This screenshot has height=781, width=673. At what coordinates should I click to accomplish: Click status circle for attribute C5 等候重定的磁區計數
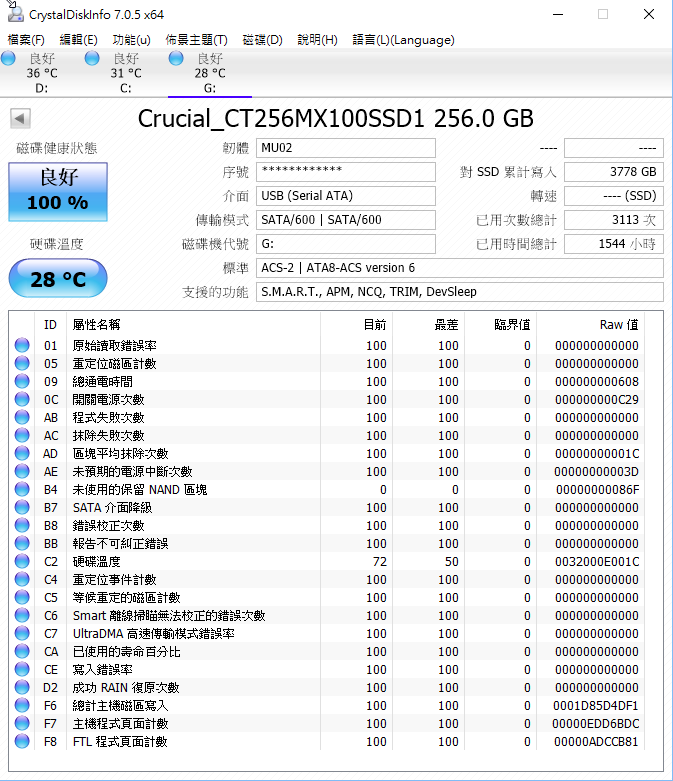click(x=22, y=597)
